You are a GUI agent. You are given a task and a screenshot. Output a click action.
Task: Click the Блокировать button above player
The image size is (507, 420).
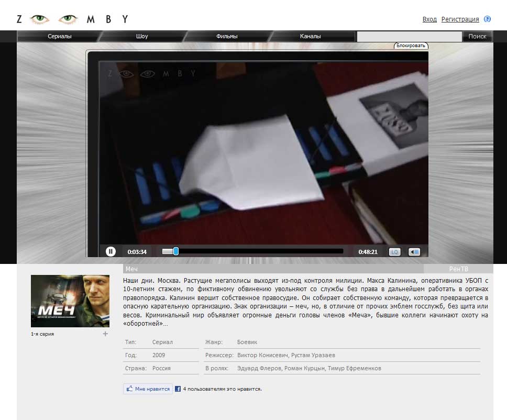point(411,46)
